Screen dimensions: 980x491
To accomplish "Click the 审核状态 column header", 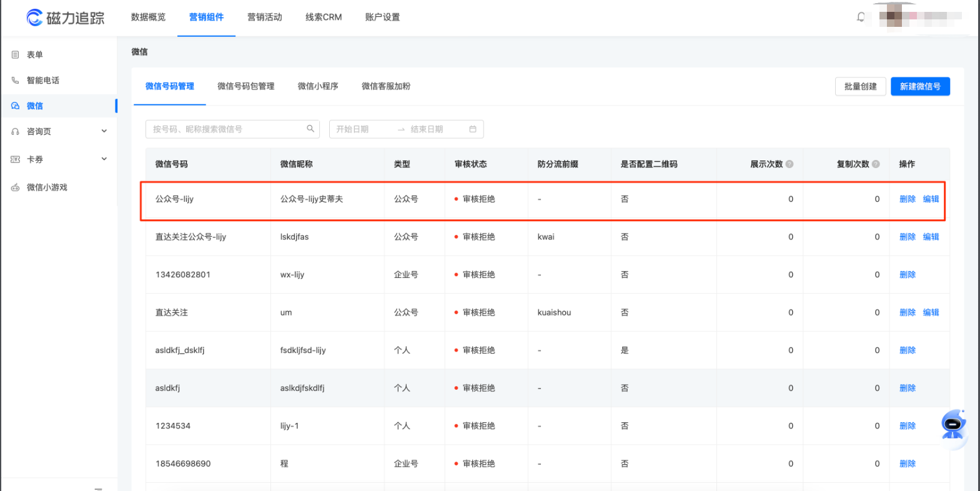I will (470, 164).
